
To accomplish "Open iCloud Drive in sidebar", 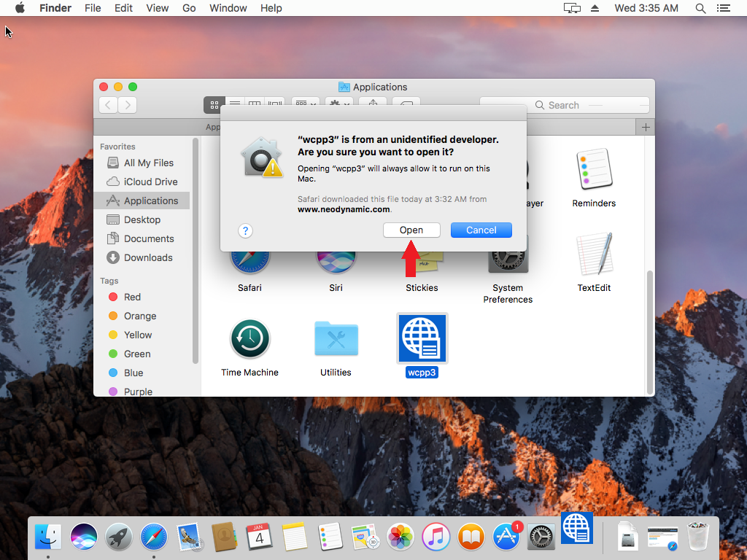I will pos(142,182).
